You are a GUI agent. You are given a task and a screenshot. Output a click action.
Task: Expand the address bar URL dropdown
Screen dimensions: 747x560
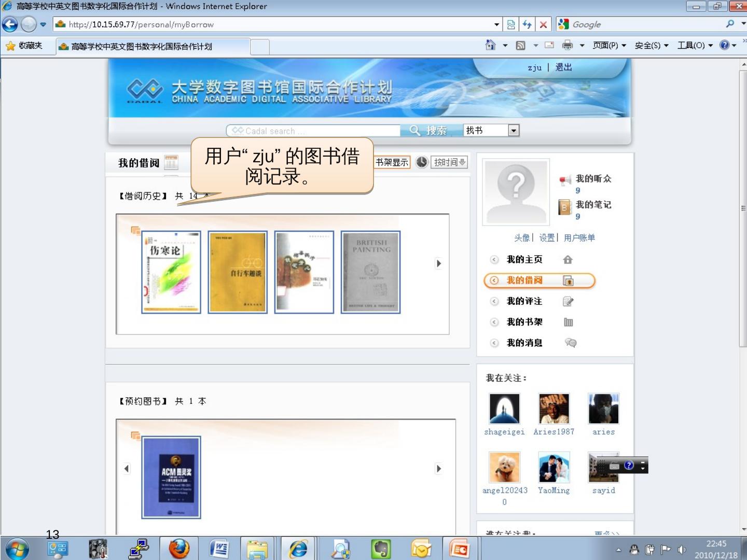497,24
